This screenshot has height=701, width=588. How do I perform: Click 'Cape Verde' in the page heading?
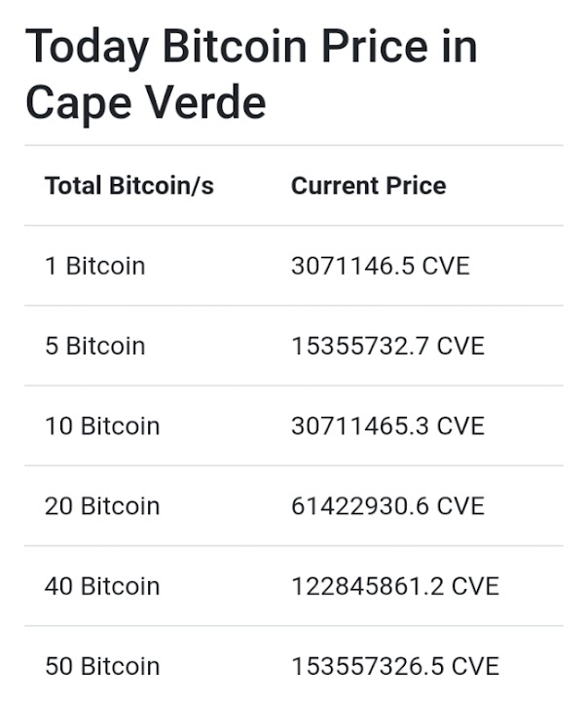(146, 101)
